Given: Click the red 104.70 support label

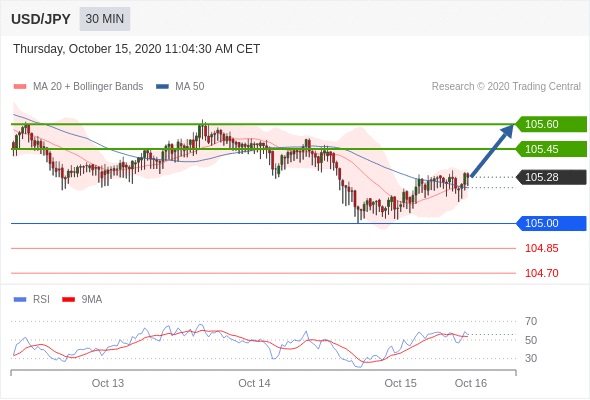Looking at the screenshot, I should [x=541, y=273].
